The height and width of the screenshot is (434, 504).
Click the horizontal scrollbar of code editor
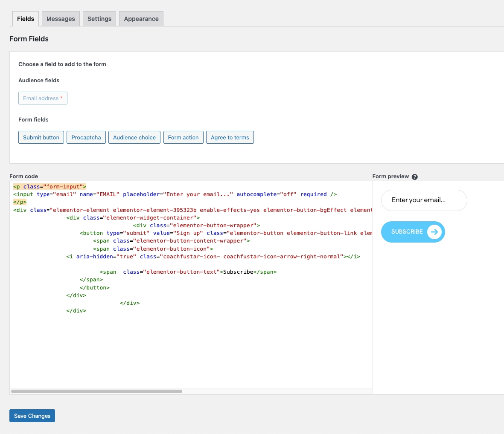96,391
